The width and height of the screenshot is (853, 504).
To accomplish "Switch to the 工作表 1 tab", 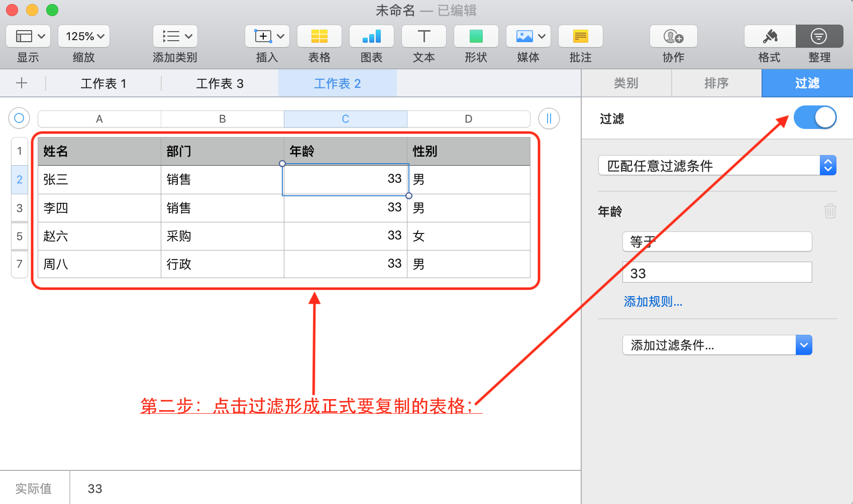I will click(x=103, y=84).
